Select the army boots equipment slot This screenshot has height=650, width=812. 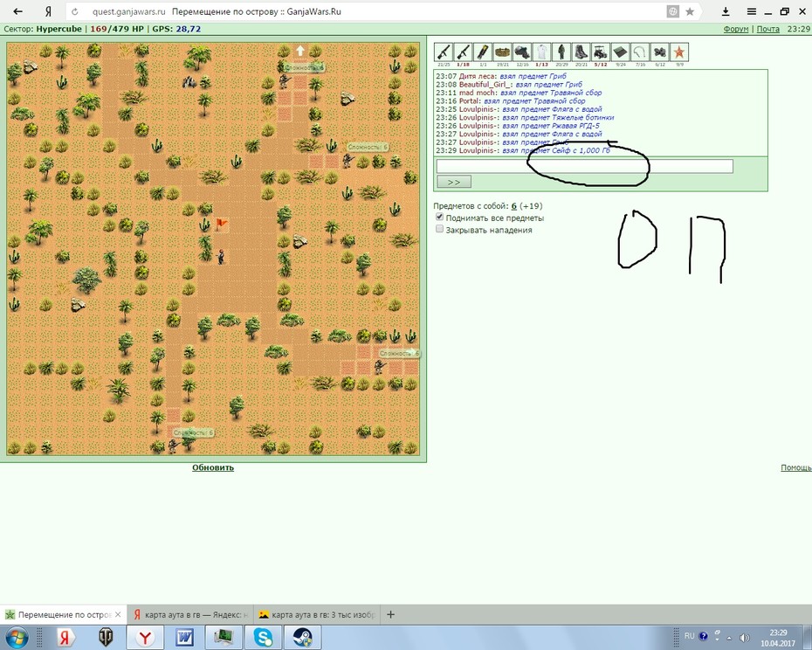(581, 52)
